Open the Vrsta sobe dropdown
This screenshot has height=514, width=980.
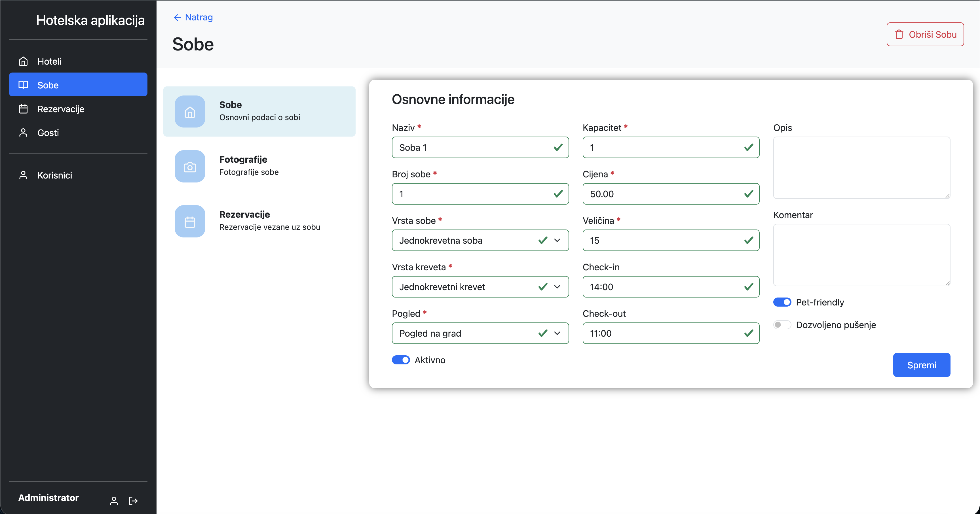[480, 240]
